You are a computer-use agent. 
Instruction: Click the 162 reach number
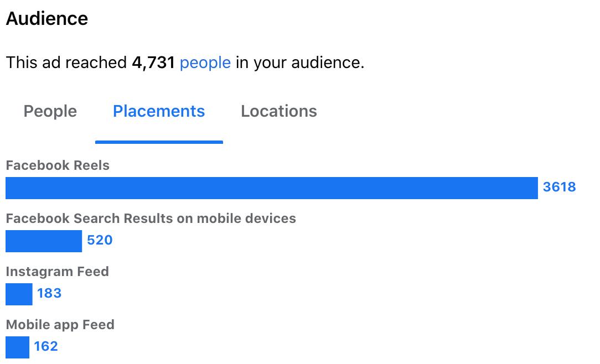pos(45,346)
